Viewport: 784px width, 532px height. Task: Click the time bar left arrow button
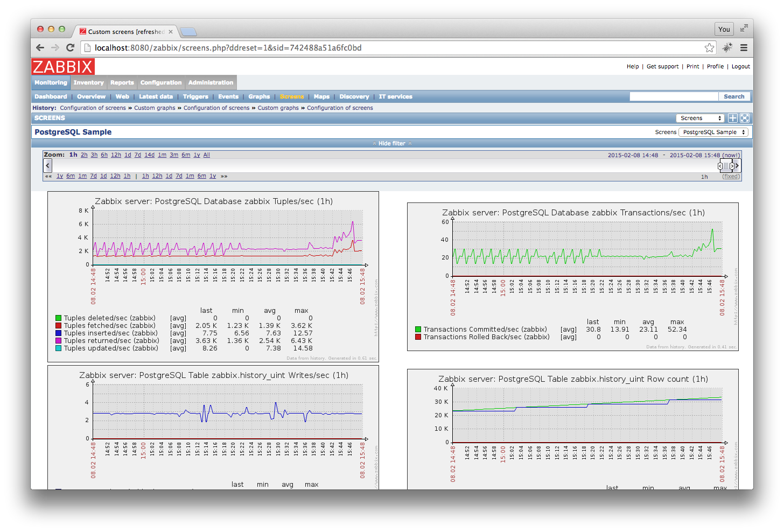[48, 166]
